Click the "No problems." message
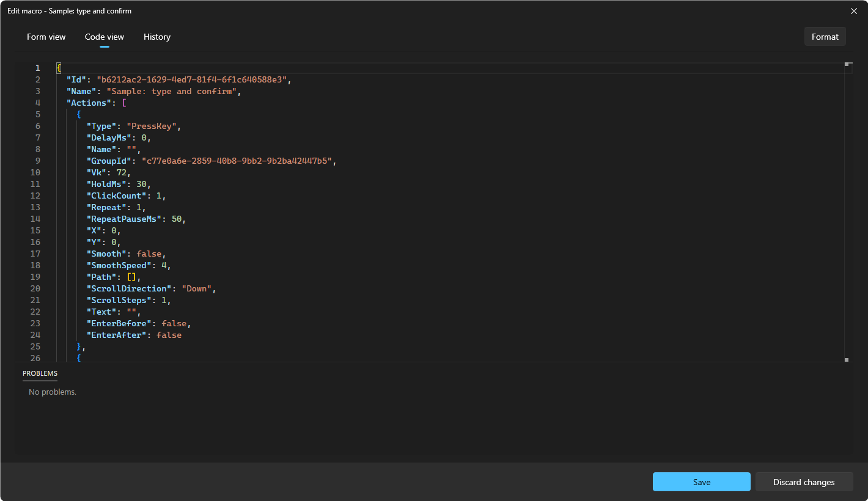868x501 pixels. pyautogui.click(x=53, y=392)
